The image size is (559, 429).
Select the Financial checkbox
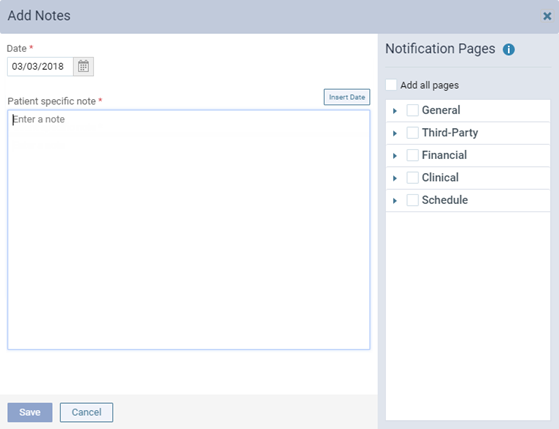pyautogui.click(x=412, y=155)
